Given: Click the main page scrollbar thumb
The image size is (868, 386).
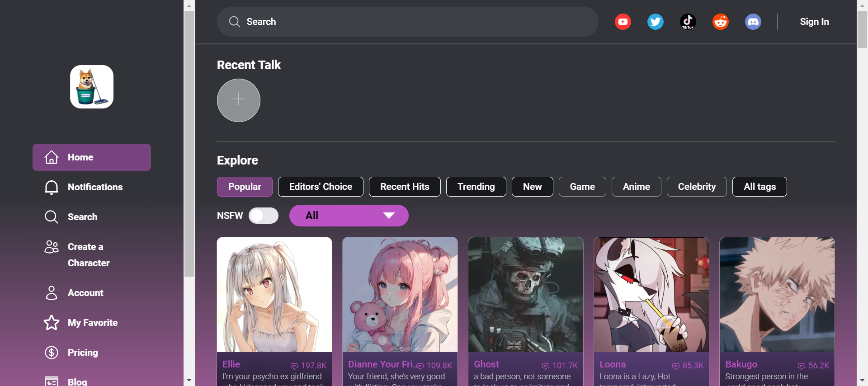Looking at the screenshot, I should [x=863, y=29].
